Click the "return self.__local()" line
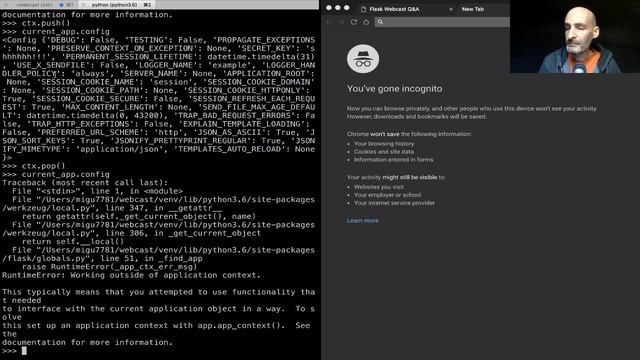This screenshot has width=640, height=360. (x=73, y=241)
